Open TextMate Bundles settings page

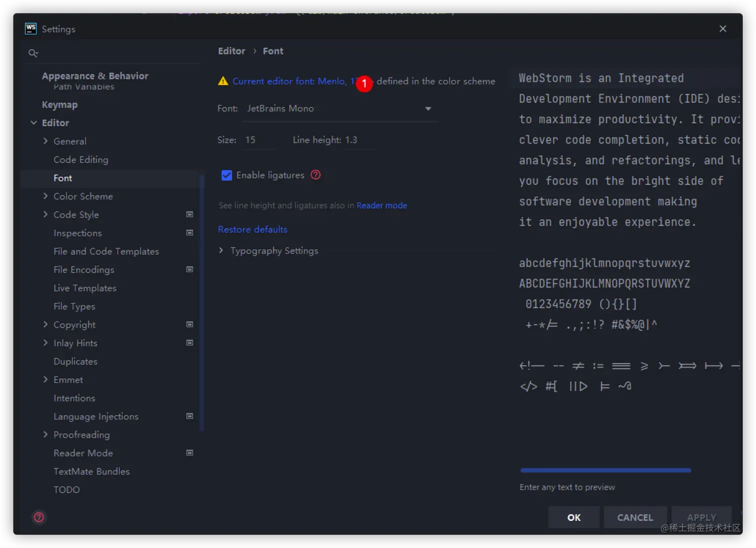point(91,472)
